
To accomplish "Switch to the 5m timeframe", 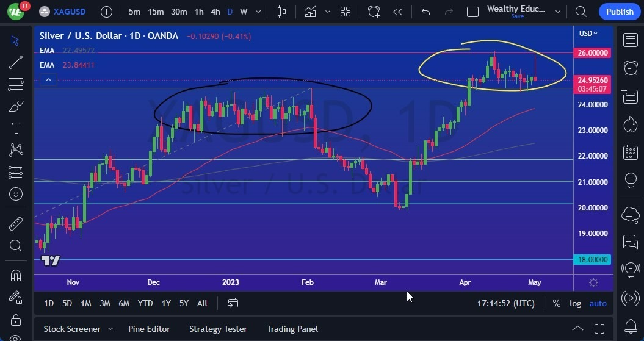I will pyautogui.click(x=134, y=12).
